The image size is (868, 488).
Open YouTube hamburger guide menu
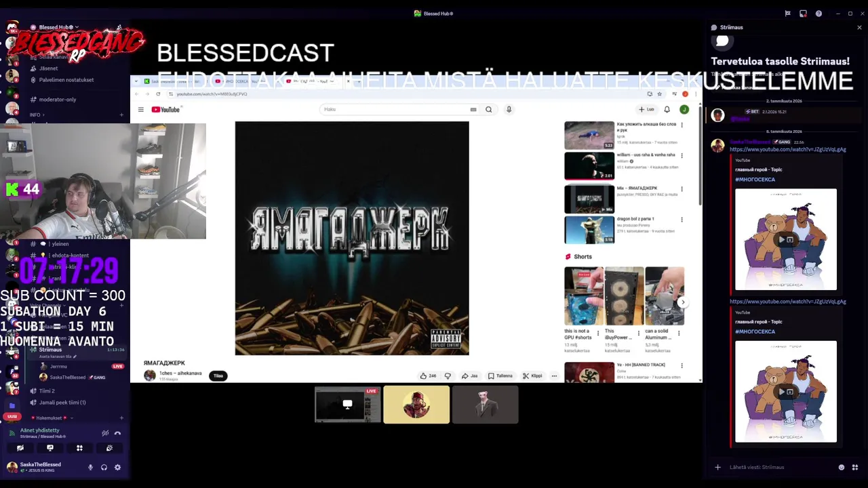coord(140,109)
